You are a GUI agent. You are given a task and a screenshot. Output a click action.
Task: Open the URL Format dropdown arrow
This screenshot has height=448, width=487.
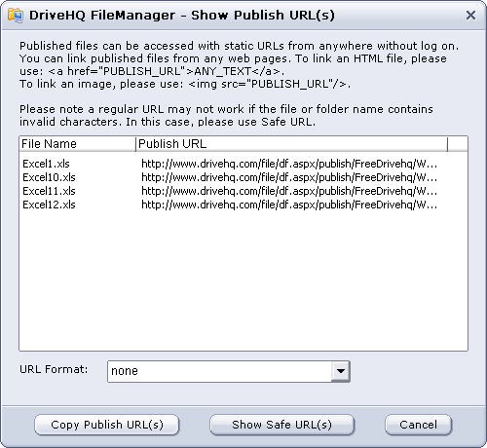[340, 371]
